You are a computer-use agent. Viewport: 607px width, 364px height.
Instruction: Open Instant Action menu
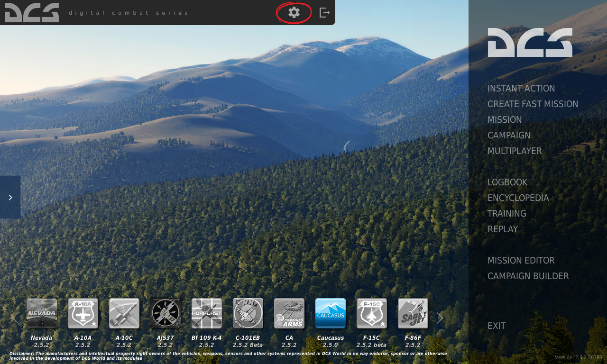tap(521, 88)
